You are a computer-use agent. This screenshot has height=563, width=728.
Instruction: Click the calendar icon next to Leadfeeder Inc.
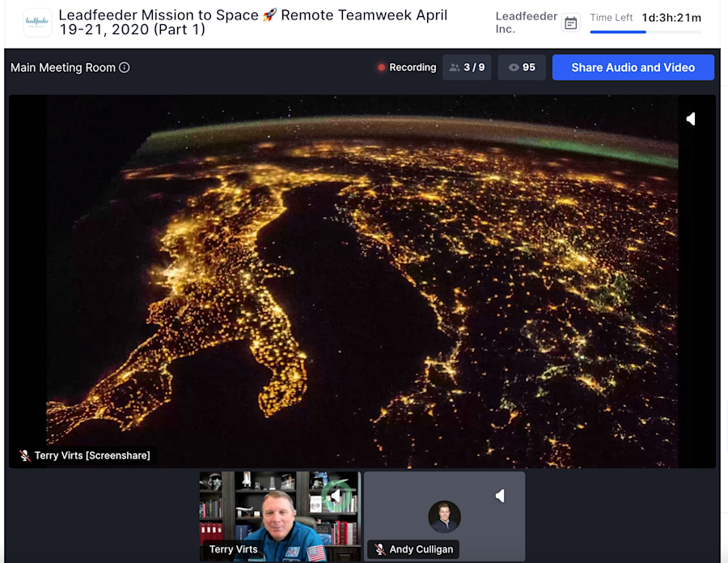pyautogui.click(x=571, y=23)
